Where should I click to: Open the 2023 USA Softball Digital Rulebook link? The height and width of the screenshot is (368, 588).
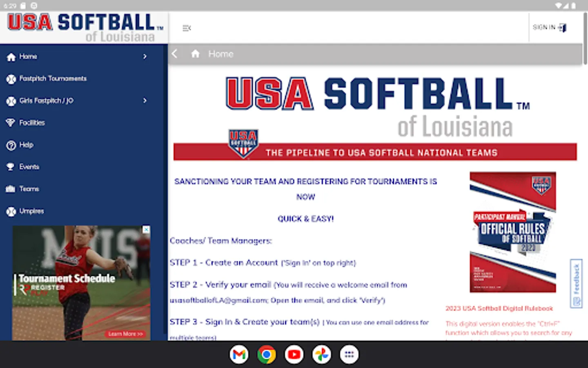[499, 308]
